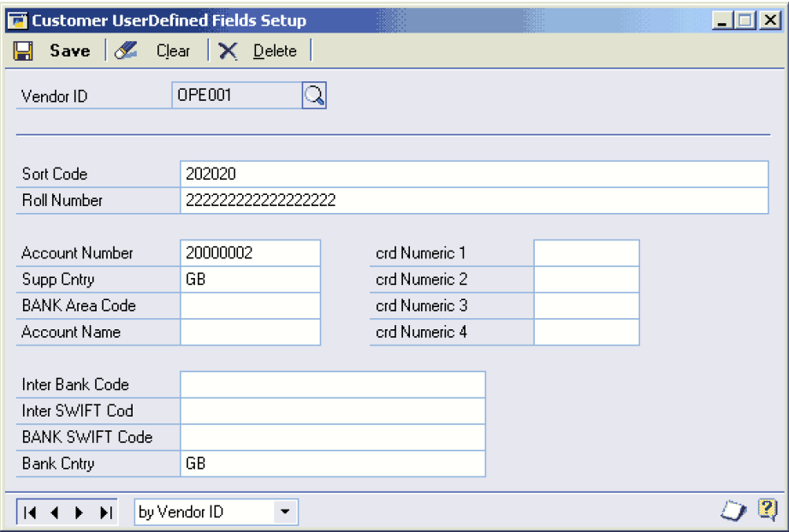Click the Clear eraser icon

click(127, 51)
